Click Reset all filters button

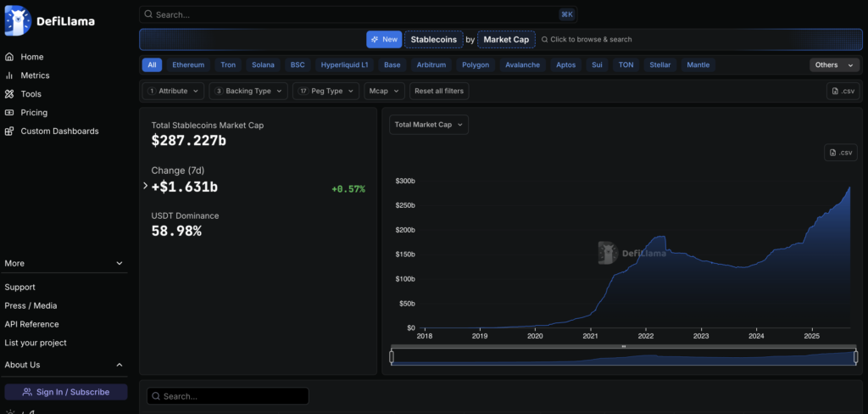point(439,91)
